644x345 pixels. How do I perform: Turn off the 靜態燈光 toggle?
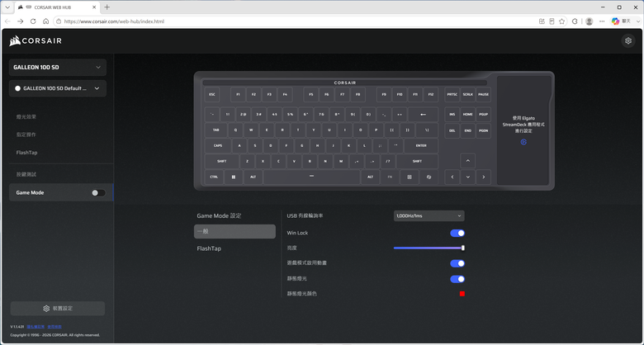[x=457, y=279]
